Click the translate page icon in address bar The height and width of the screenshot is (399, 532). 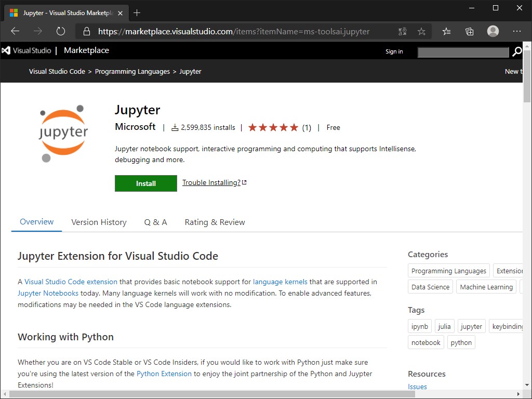point(402,31)
